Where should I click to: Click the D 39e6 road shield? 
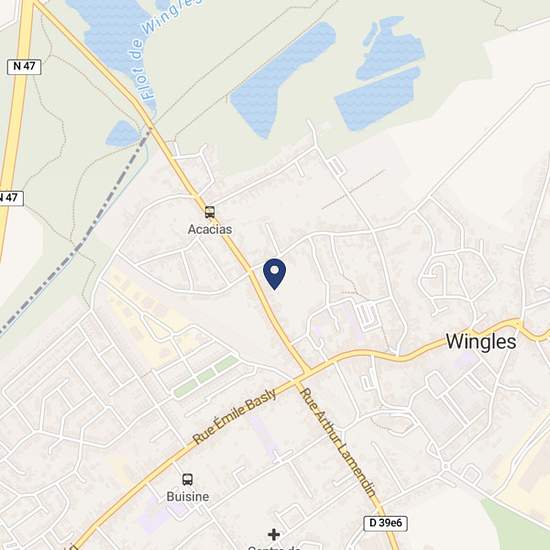(385, 523)
